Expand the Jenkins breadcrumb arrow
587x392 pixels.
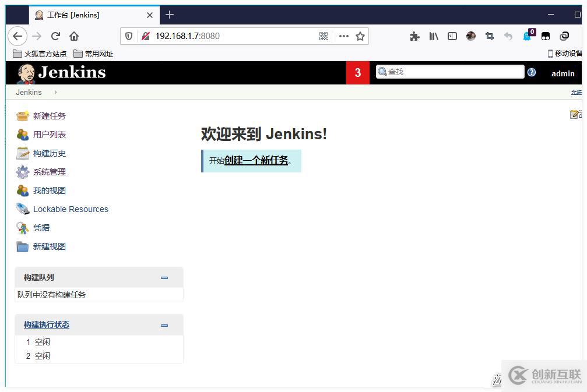point(56,93)
